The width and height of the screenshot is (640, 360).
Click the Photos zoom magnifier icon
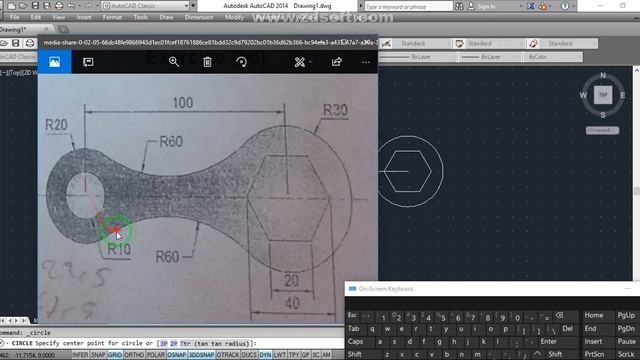(x=174, y=62)
